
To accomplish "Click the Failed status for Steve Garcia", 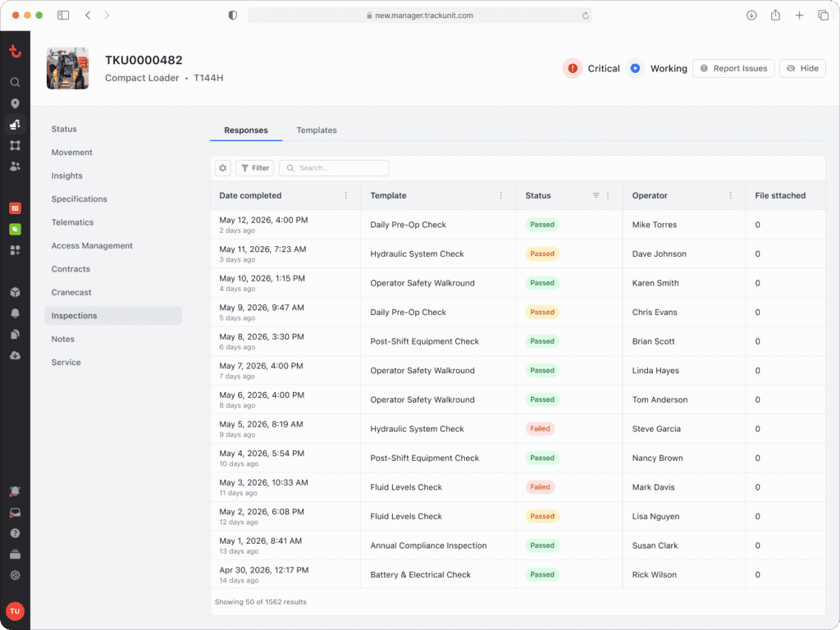I will coord(540,428).
